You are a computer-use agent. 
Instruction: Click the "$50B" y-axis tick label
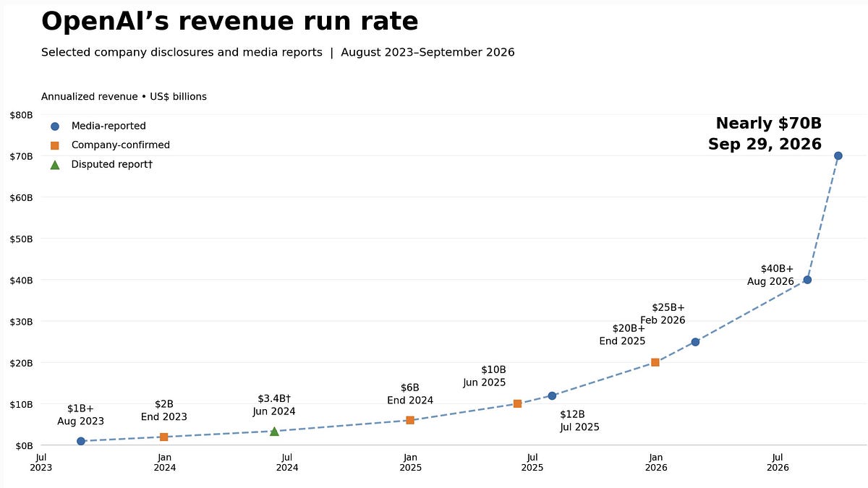click(22, 239)
